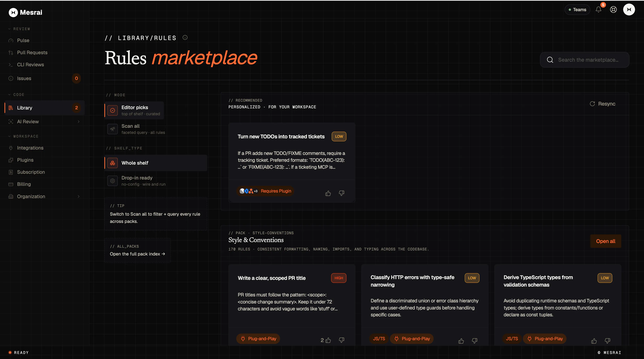Collapse the CODE sidebar section

(x=16, y=95)
